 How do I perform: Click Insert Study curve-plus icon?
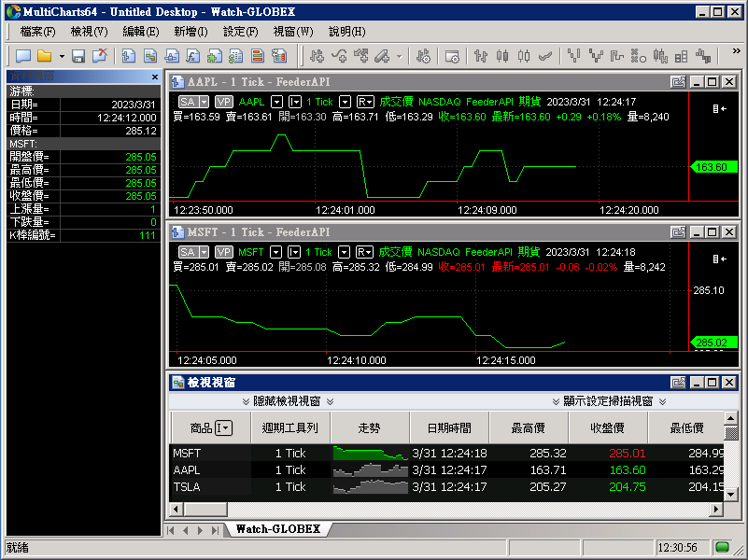[339, 56]
